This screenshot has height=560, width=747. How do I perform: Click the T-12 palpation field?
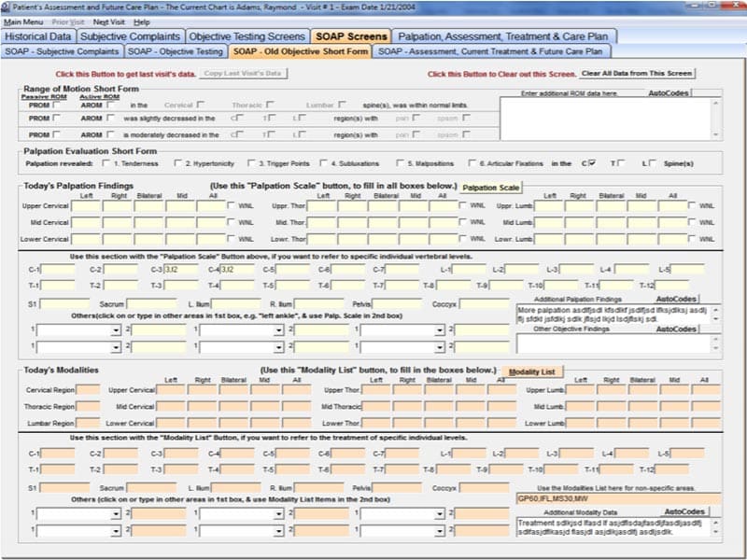coord(671,286)
